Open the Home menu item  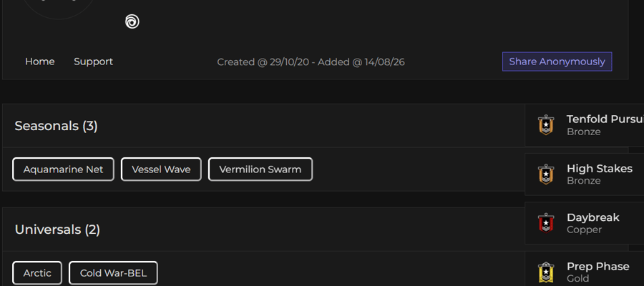40,61
